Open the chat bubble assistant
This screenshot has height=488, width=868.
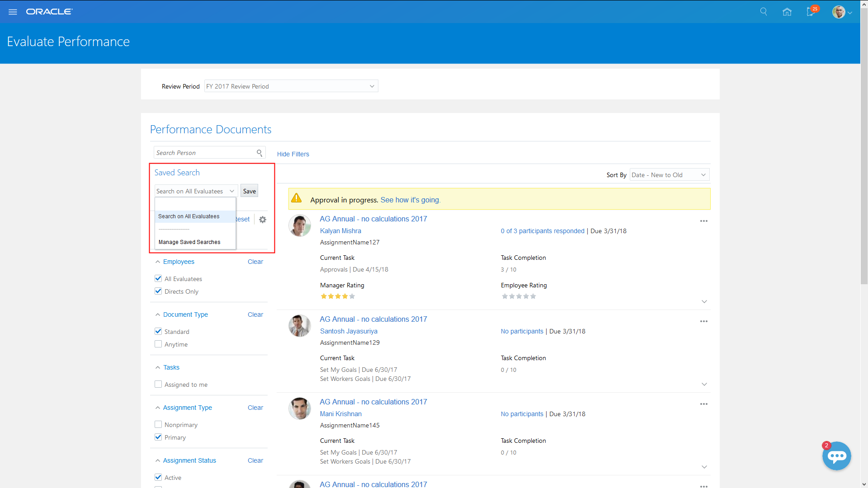[836, 456]
